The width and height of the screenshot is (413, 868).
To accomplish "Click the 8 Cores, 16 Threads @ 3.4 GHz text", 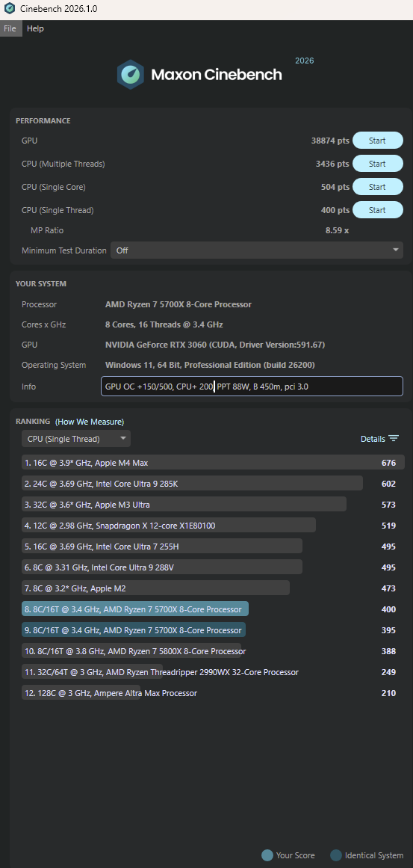I will pos(164,324).
